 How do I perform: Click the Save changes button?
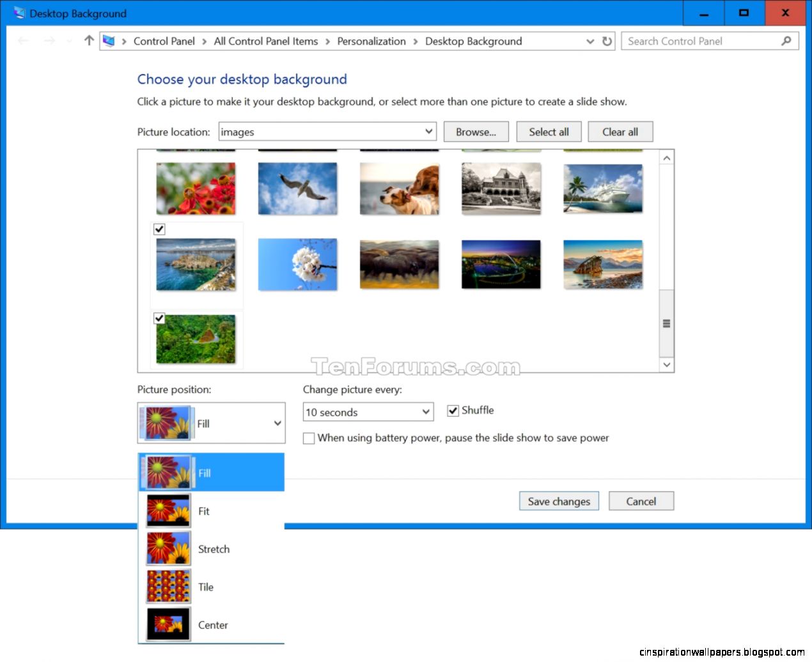coord(558,501)
